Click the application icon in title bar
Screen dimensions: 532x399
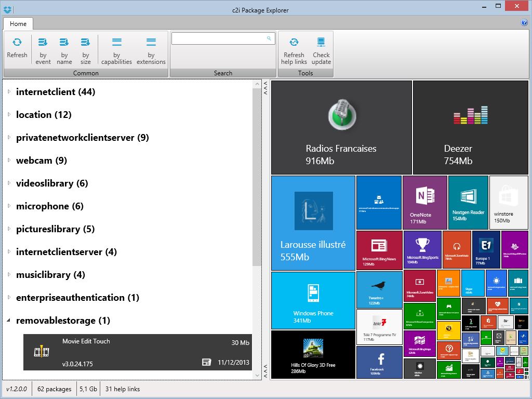[x=7, y=10]
